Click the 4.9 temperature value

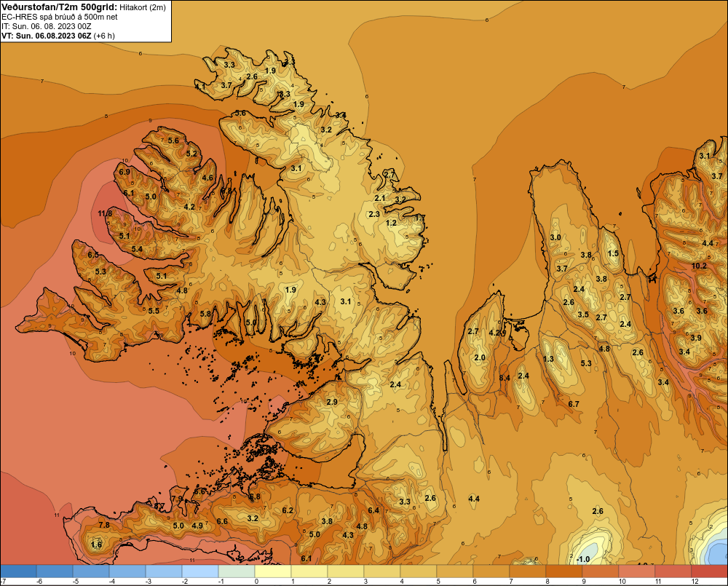pos(197,526)
